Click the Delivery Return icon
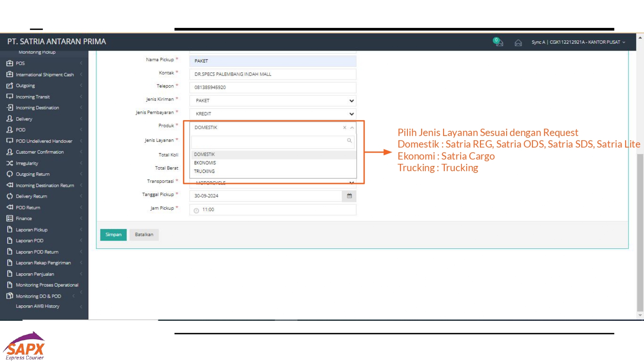This screenshot has height=362, width=644. coord(9,196)
